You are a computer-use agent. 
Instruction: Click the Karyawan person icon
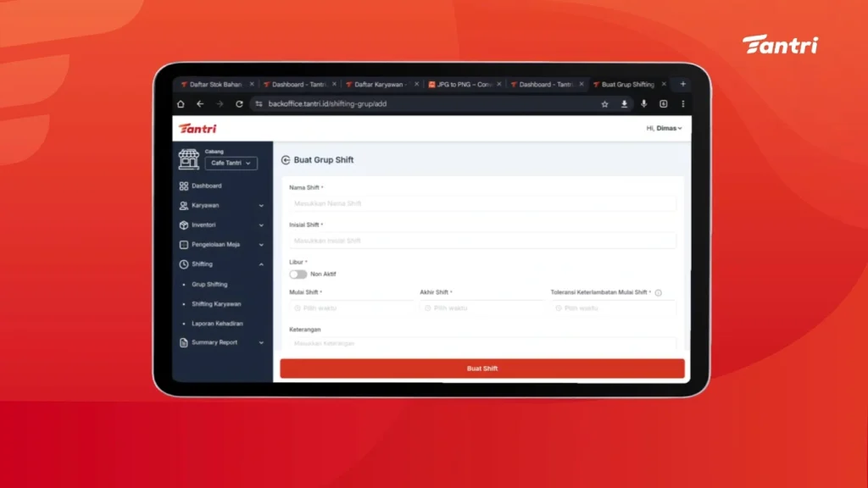(184, 205)
